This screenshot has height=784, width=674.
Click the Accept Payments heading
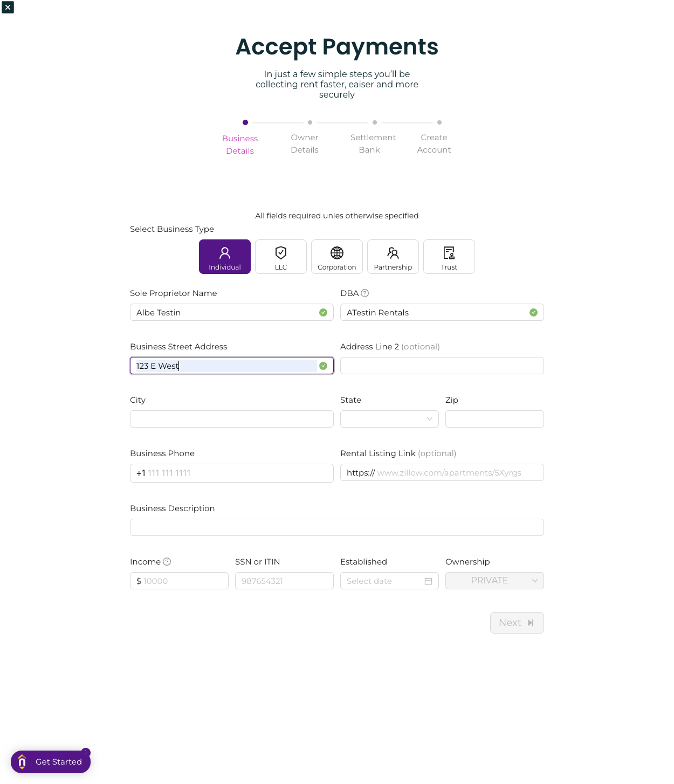pyautogui.click(x=337, y=47)
